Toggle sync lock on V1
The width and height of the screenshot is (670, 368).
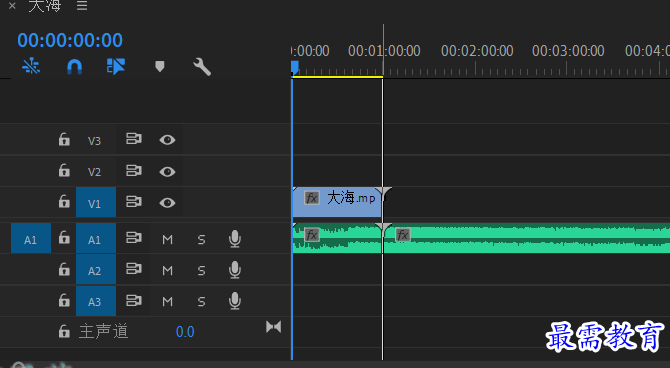(134, 201)
